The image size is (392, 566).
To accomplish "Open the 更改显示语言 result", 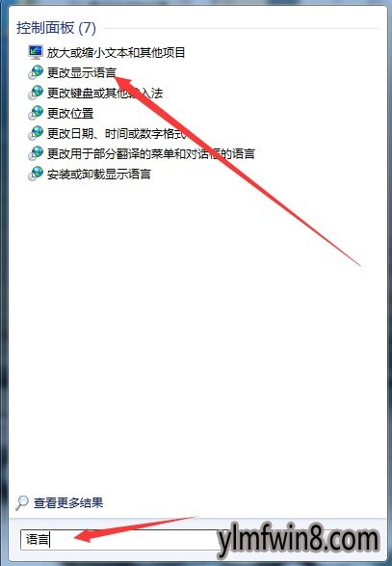I will coord(82,72).
